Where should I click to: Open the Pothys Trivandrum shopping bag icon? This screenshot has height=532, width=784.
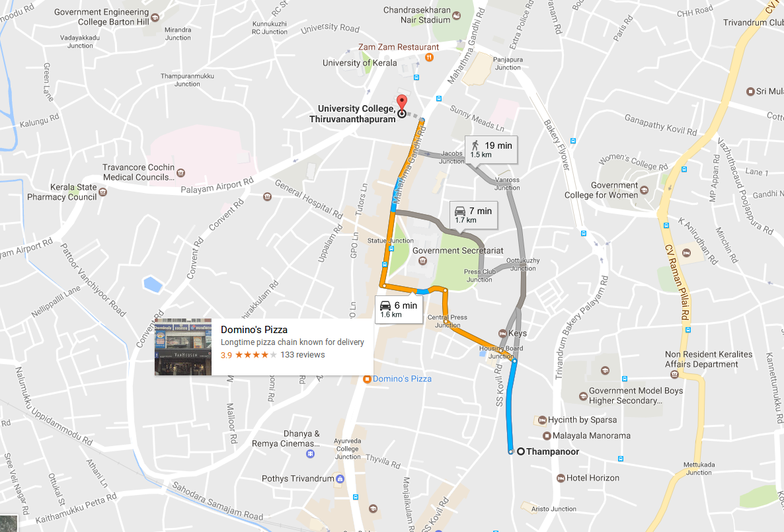pos(340,478)
